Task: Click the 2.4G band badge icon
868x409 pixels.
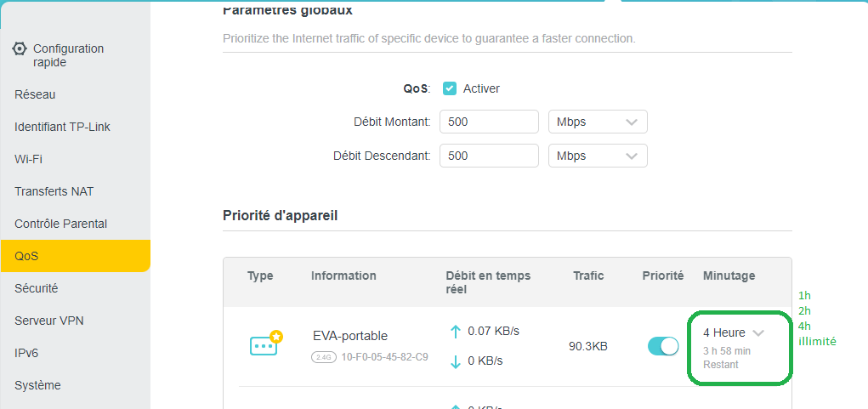Action: click(x=323, y=358)
